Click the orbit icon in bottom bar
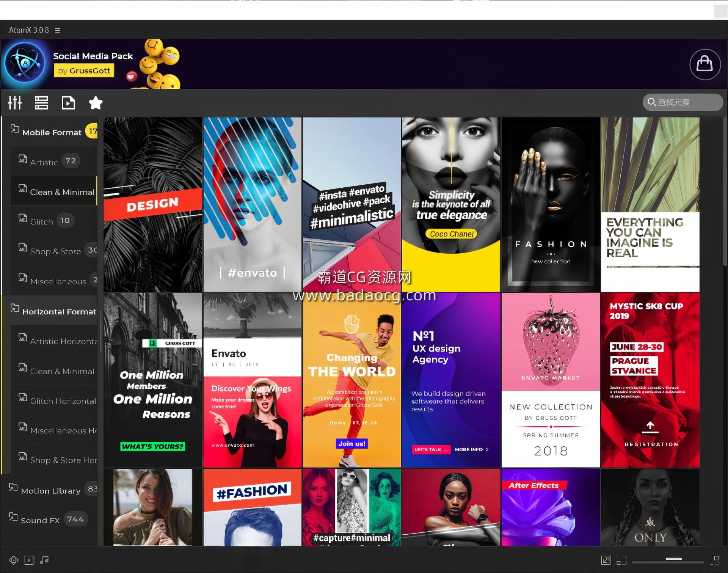This screenshot has height=573, width=728. [14, 560]
